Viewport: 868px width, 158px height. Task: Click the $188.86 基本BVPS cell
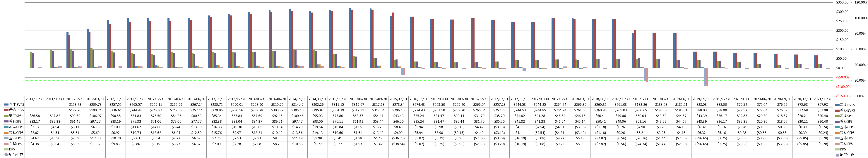pyautogui.click(x=641, y=105)
